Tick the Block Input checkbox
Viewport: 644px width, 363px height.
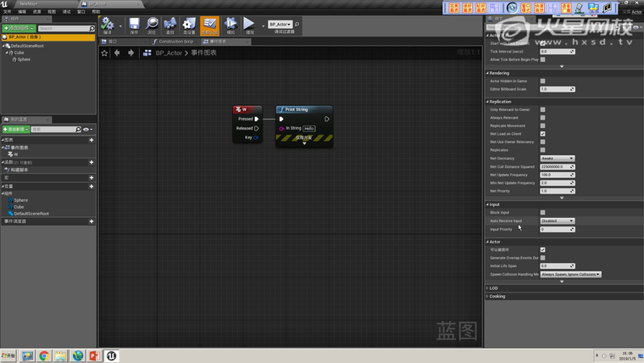(x=542, y=212)
